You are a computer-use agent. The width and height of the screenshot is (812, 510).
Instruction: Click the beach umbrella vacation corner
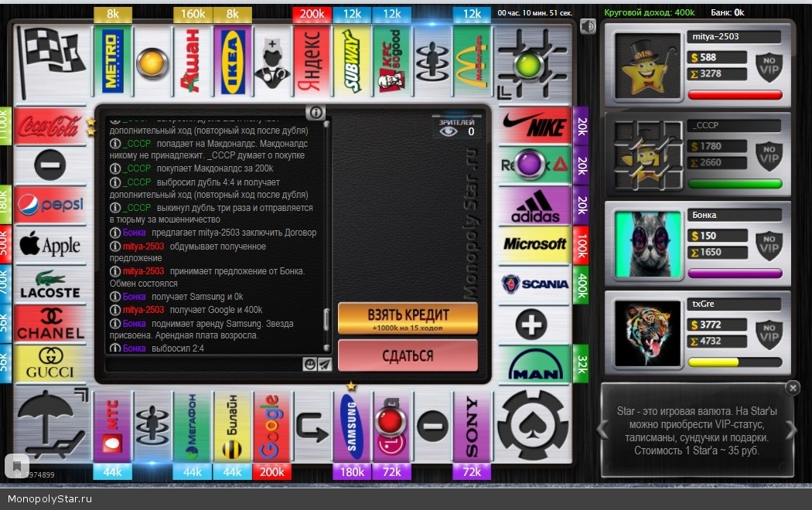coord(51,425)
